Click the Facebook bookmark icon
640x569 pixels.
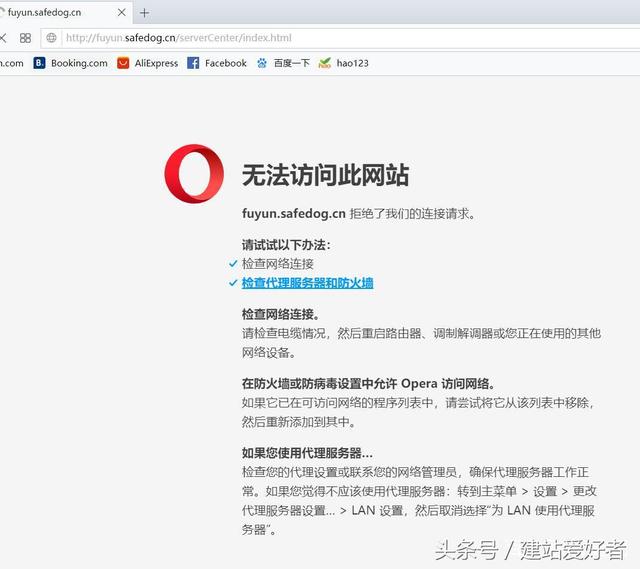click(193, 63)
